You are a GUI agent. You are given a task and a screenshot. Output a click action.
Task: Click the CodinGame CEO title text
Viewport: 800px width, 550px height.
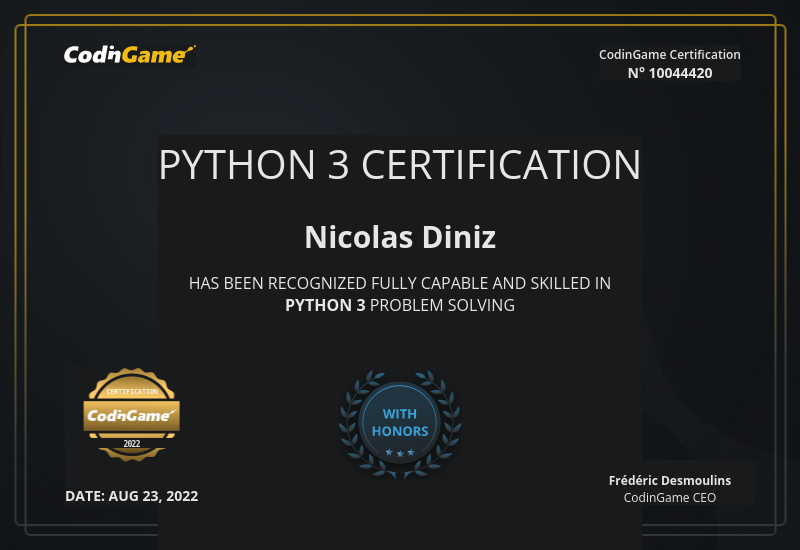(x=670, y=497)
